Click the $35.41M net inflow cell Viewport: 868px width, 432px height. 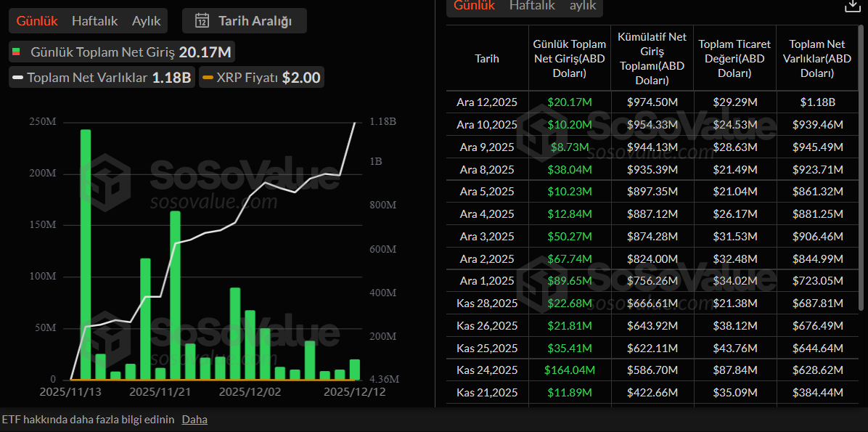click(570, 348)
